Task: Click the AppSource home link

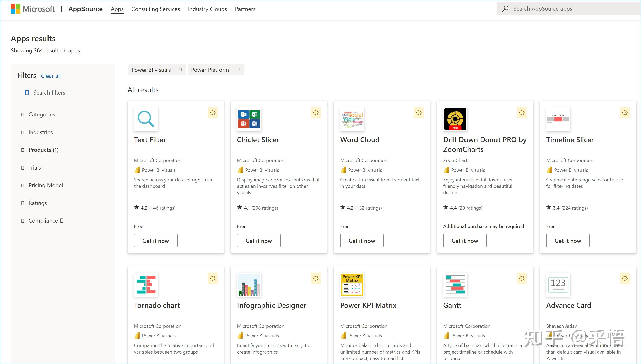Action: click(86, 9)
